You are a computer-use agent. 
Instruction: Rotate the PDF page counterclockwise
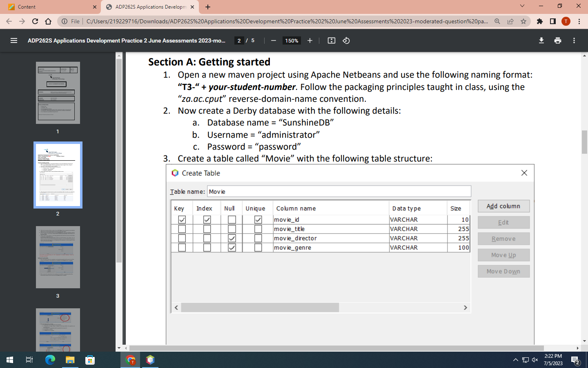click(346, 40)
